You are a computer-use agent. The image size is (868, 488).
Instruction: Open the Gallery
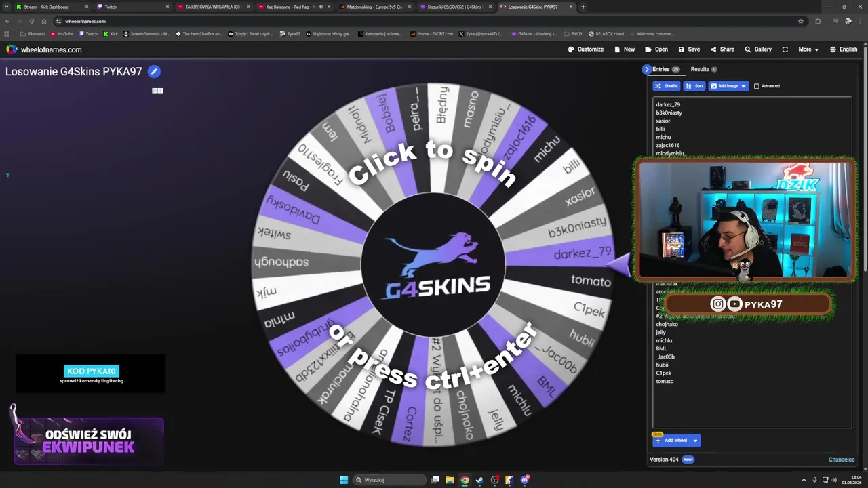[x=758, y=49]
